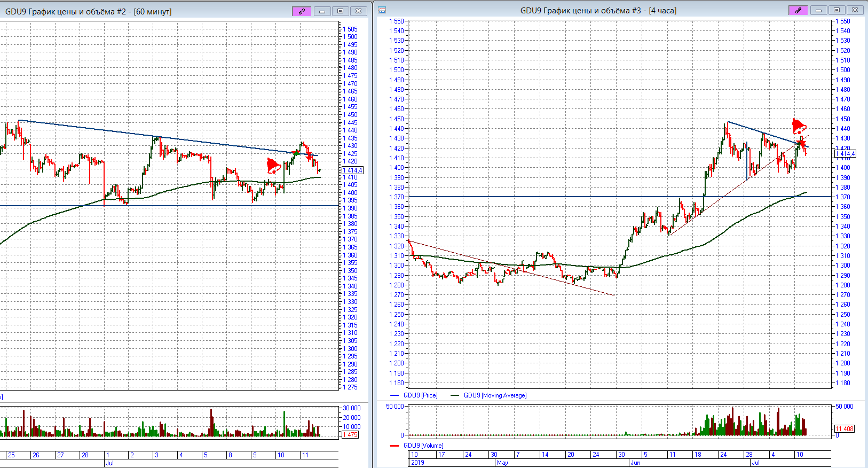
Task: Click the red star marker on 4-hour chart
Action: (x=801, y=143)
